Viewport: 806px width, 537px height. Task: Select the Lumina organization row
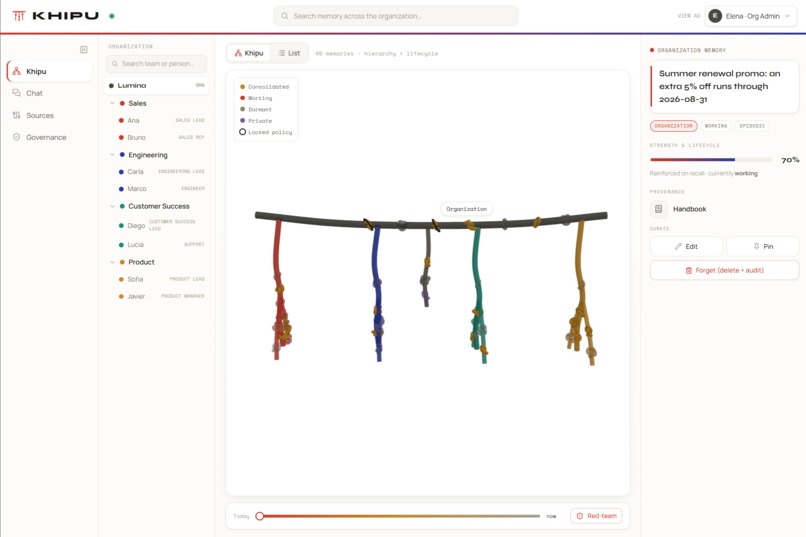(157, 85)
